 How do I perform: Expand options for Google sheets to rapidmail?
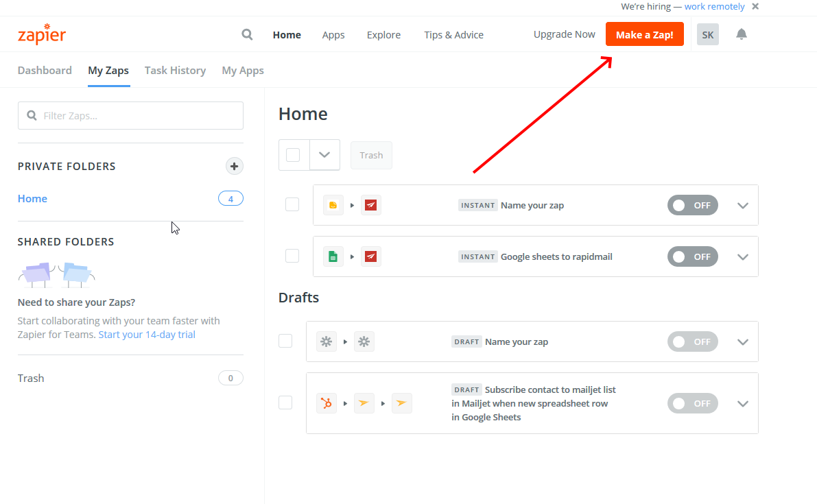click(x=742, y=257)
